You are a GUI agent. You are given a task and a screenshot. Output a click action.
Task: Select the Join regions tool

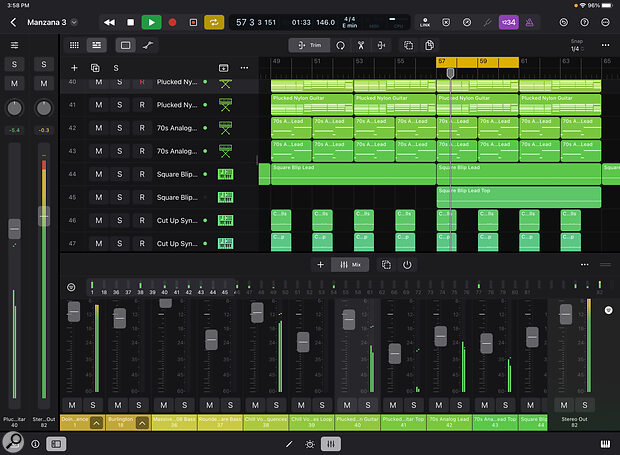pos(381,45)
